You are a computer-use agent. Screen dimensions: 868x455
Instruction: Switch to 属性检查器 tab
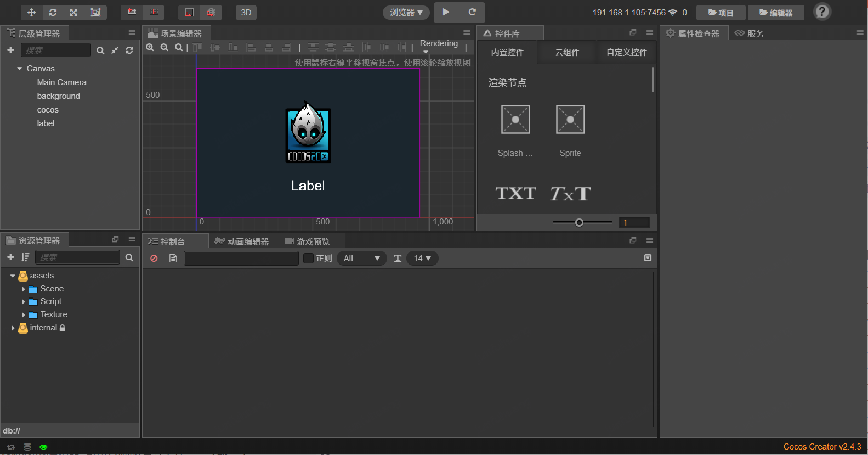tap(693, 33)
